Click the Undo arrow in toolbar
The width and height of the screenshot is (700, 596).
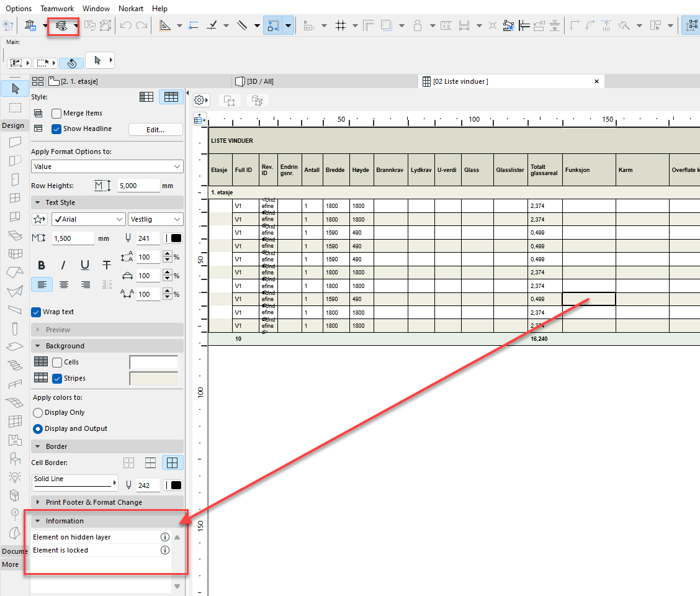pos(126,25)
